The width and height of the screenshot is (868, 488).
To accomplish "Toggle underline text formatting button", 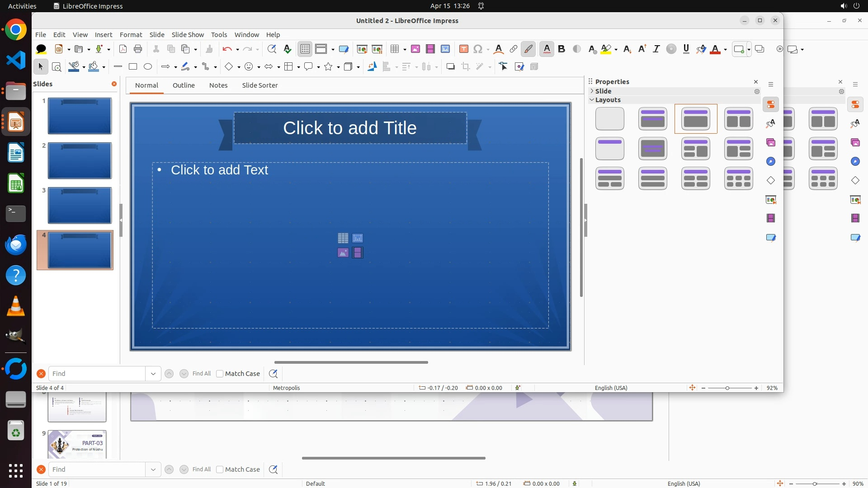I will click(x=686, y=49).
